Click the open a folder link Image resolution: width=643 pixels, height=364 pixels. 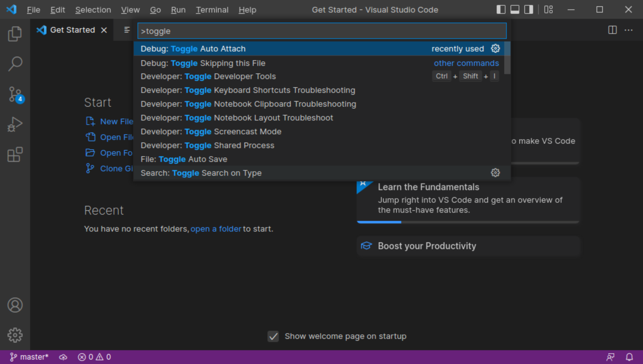[x=216, y=229]
